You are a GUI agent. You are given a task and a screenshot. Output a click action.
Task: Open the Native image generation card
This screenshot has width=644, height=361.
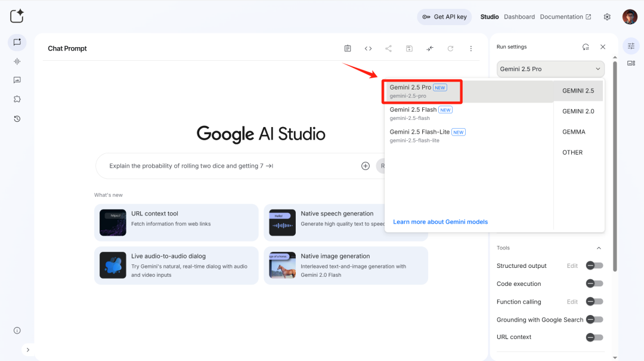346,266
